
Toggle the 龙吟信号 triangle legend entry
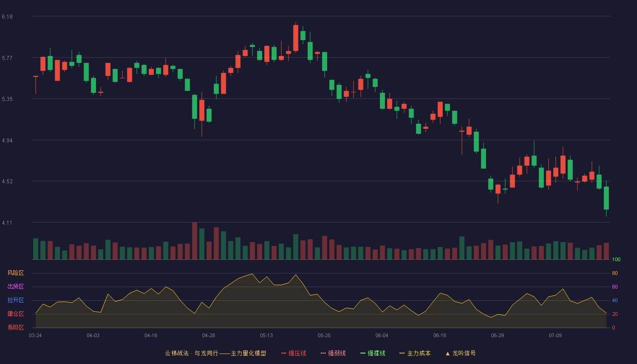460,353
